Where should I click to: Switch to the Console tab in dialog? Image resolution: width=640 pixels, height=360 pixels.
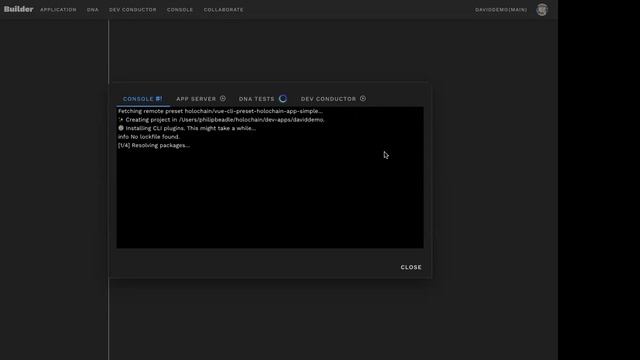pos(142,99)
